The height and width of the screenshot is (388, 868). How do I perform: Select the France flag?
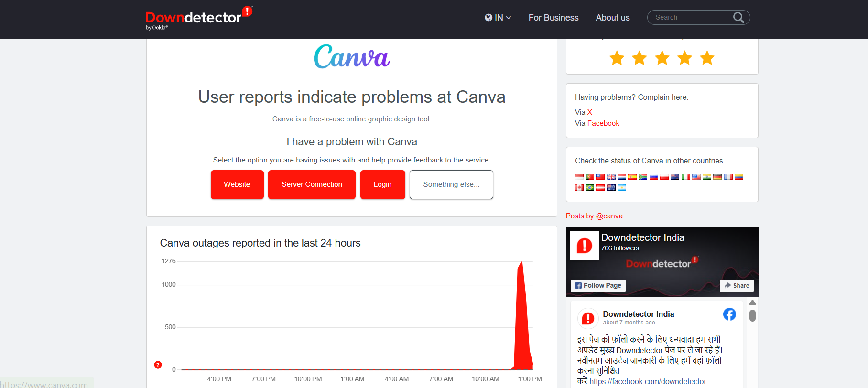pyautogui.click(x=728, y=177)
